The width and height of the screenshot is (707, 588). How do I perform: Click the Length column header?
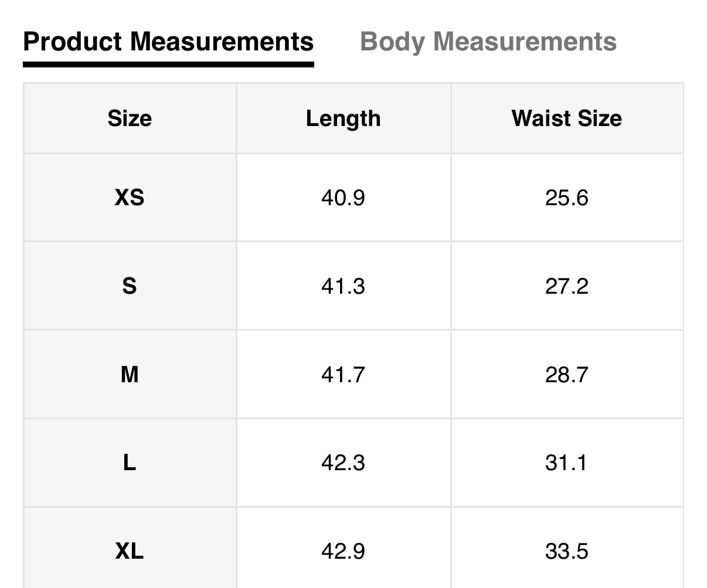343,118
